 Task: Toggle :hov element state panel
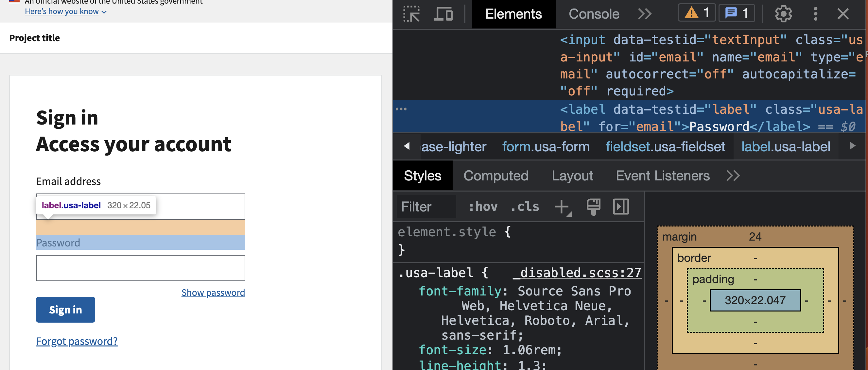483,207
